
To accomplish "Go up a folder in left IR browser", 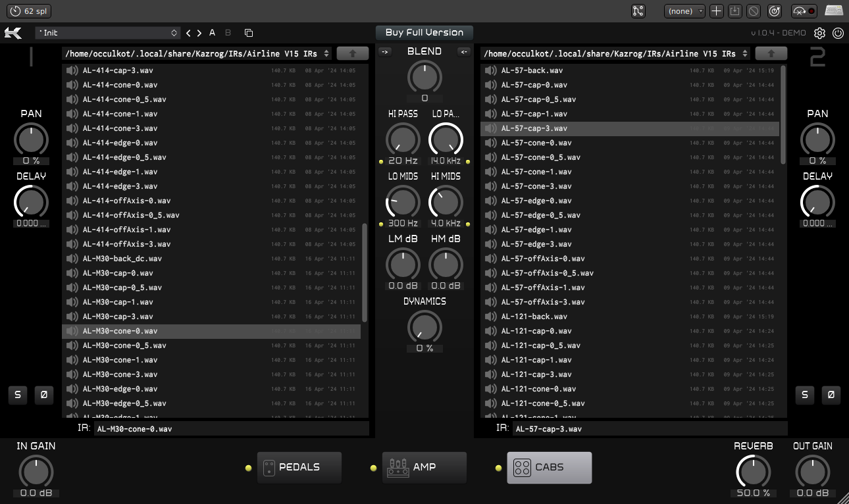I will click(352, 53).
